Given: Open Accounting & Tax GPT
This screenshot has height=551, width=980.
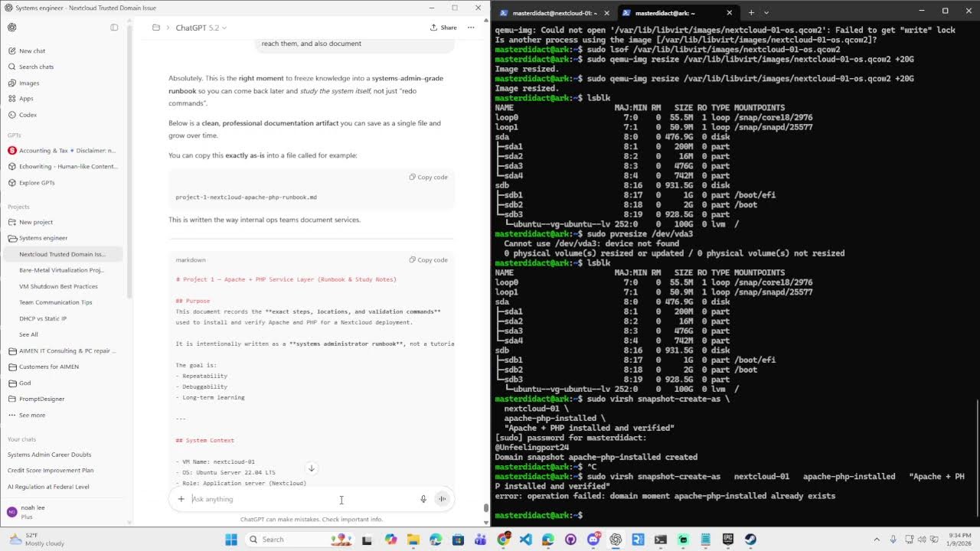Looking at the screenshot, I should (61, 151).
